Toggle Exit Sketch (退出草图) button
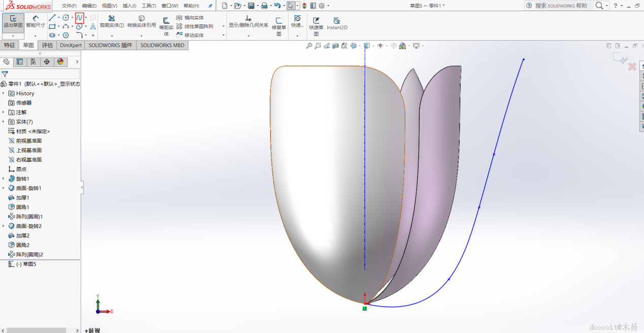This screenshot has width=644, height=333. point(13,21)
